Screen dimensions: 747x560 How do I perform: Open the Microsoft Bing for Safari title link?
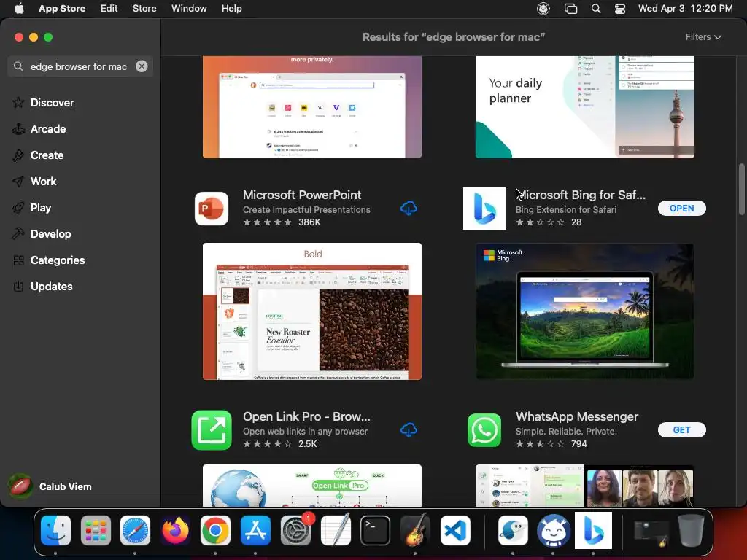pos(580,195)
